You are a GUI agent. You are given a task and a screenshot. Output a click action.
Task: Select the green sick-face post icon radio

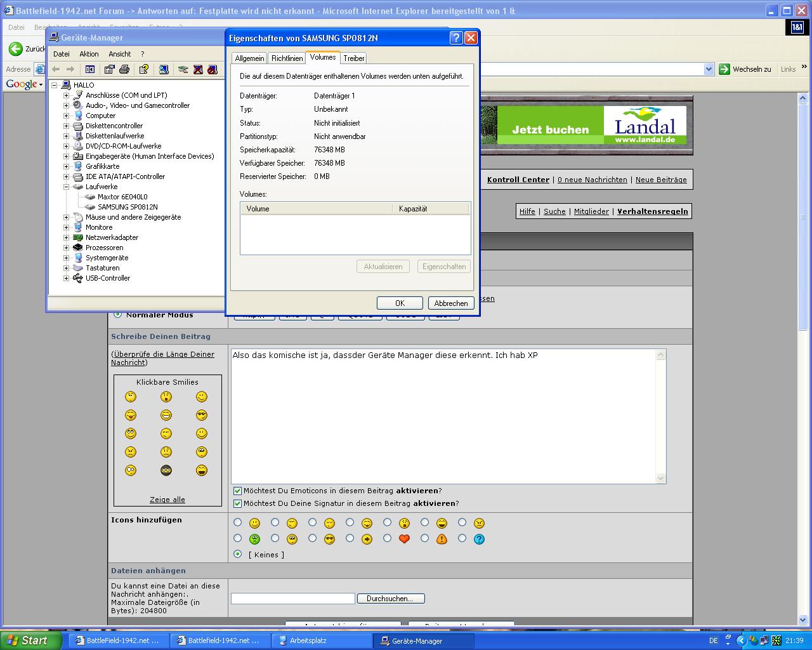point(237,538)
